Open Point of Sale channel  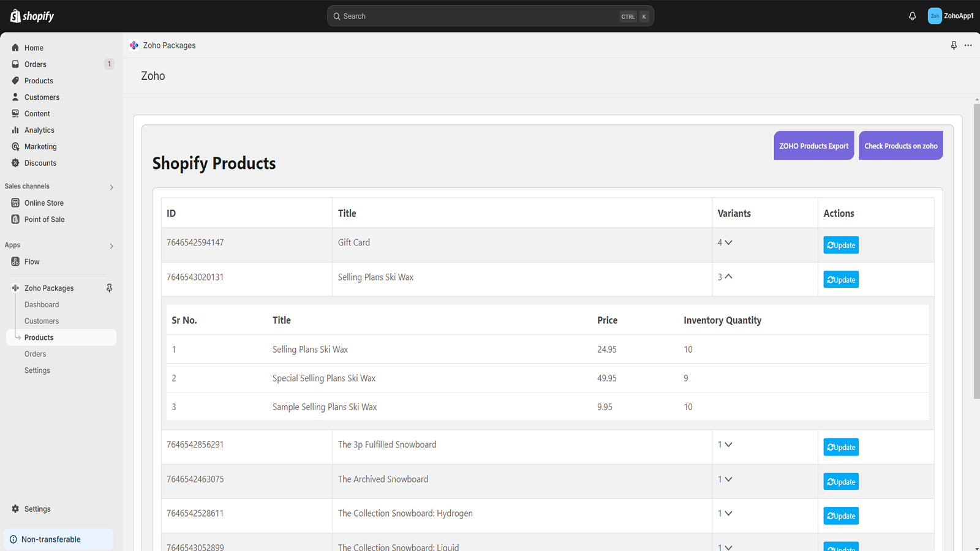44,219
